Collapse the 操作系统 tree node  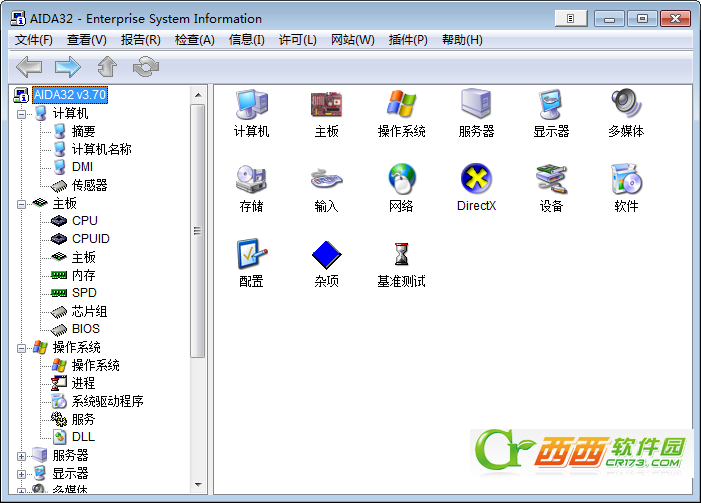tap(21, 348)
